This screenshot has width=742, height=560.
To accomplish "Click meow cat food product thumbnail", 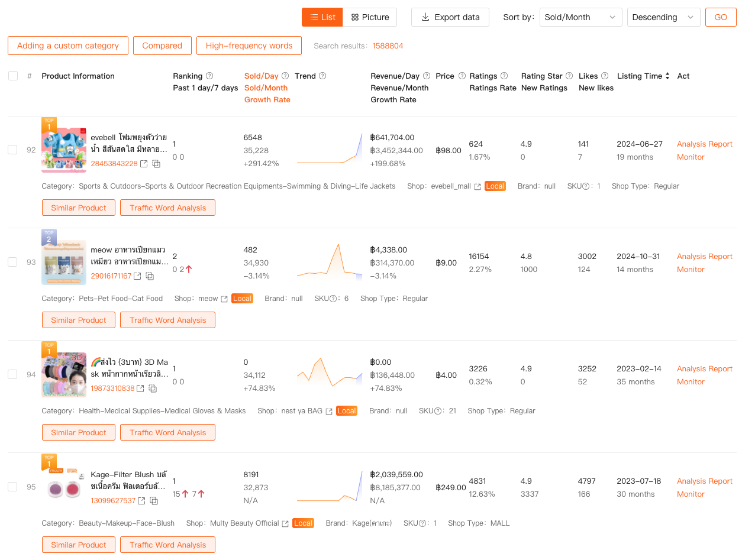I will pyautogui.click(x=64, y=262).
